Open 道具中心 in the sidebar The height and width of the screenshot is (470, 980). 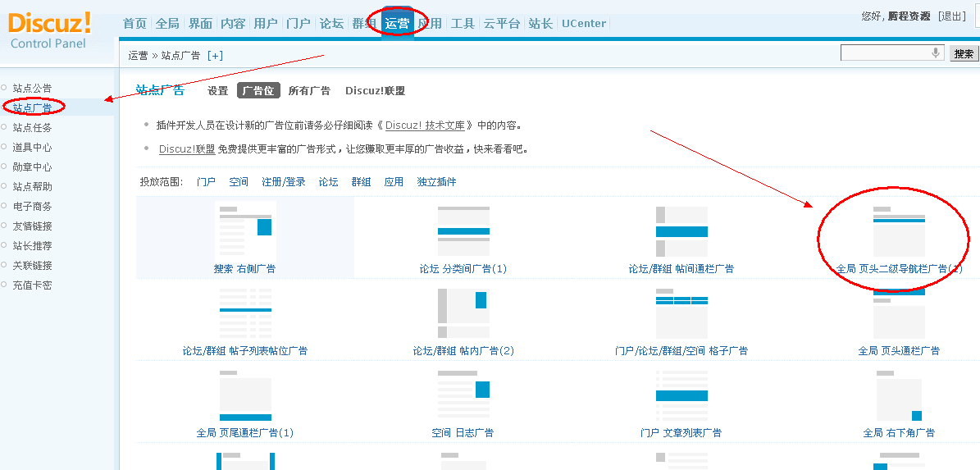32,148
